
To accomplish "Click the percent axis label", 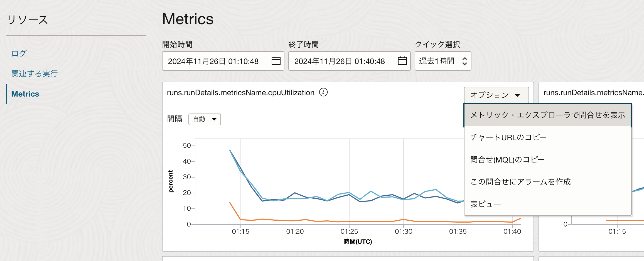I will 171,181.
